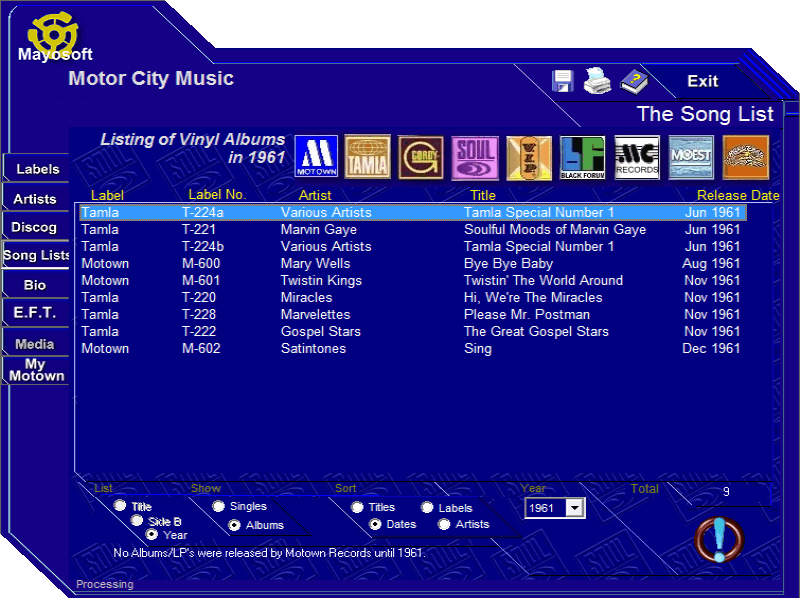Open the Artists tab
Viewport: 800px width, 600px height.
(x=36, y=198)
